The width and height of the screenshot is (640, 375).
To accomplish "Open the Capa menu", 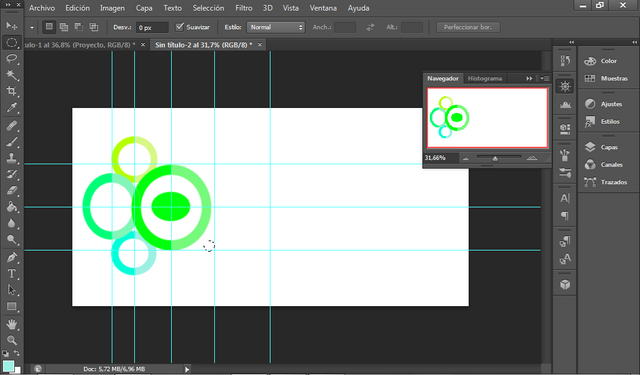I will click(144, 8).
